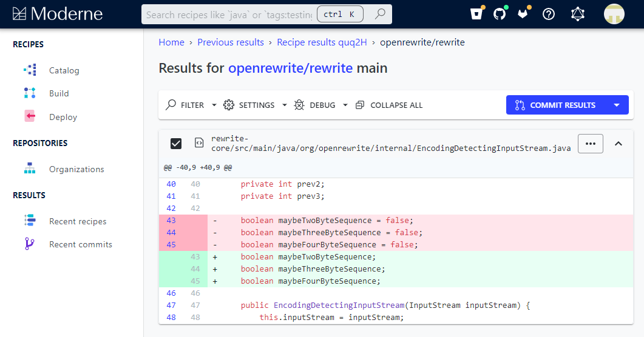
Task: Open Recent recipes in sidebar
Action: coord(78,221)
